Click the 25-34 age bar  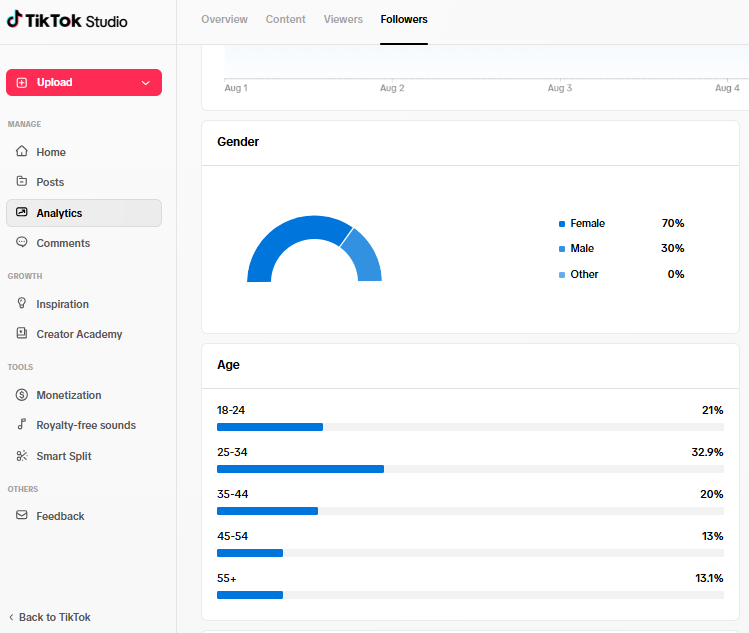click(x=300, y=469)
